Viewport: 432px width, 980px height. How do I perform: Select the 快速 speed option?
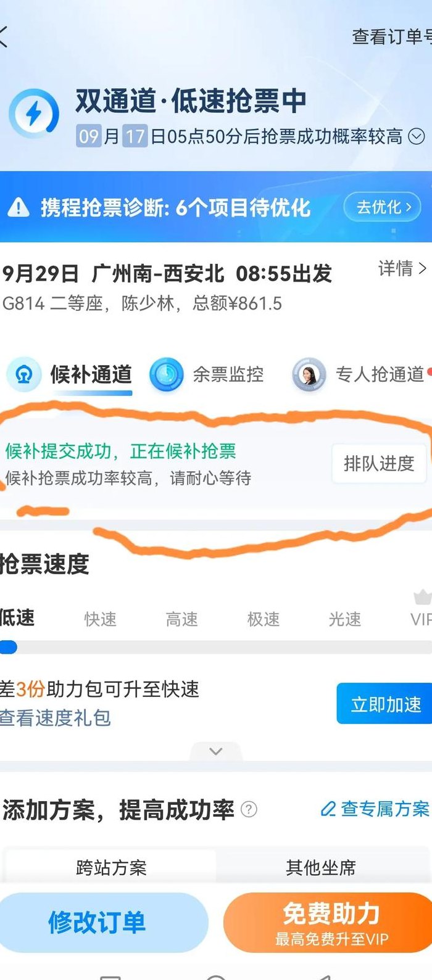101,619
